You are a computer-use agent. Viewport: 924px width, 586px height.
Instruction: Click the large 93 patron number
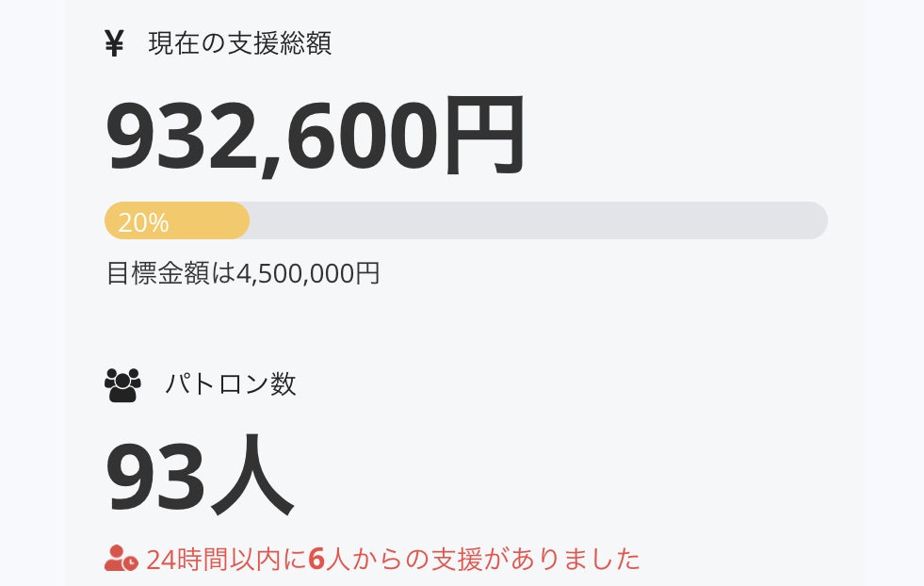155,475
